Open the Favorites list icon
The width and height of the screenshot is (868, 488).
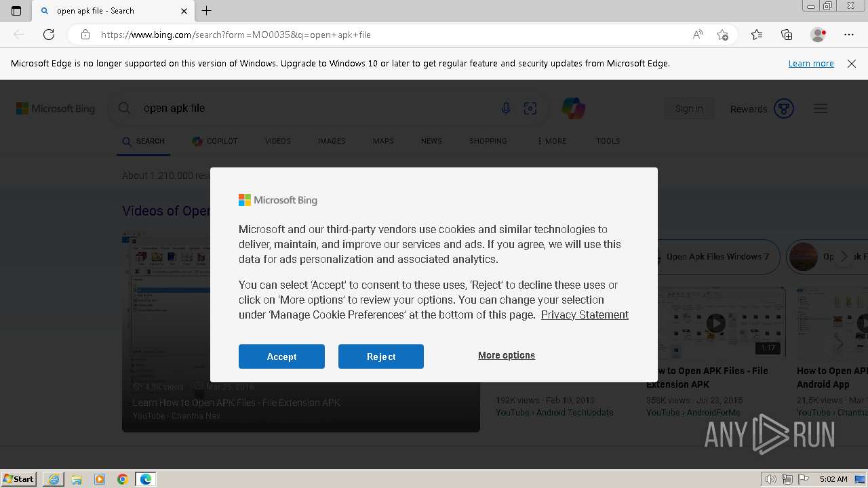tap(757, 35)
